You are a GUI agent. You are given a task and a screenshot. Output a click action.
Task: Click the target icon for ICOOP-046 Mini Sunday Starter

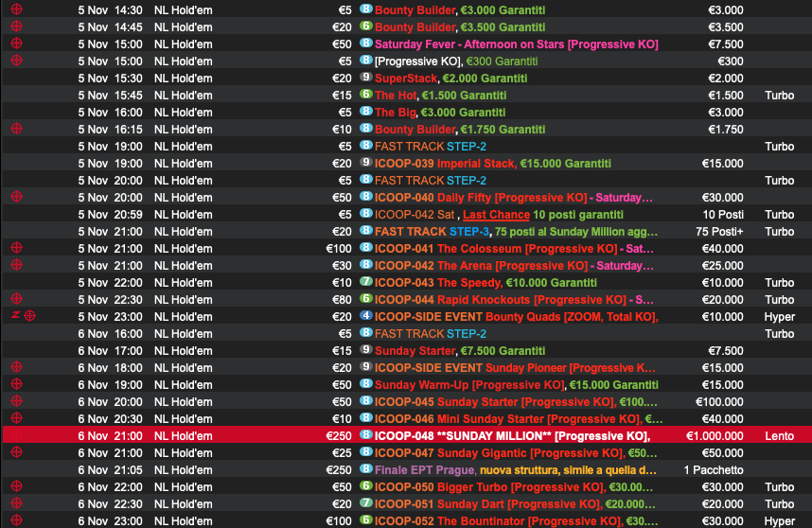point(17,418)
